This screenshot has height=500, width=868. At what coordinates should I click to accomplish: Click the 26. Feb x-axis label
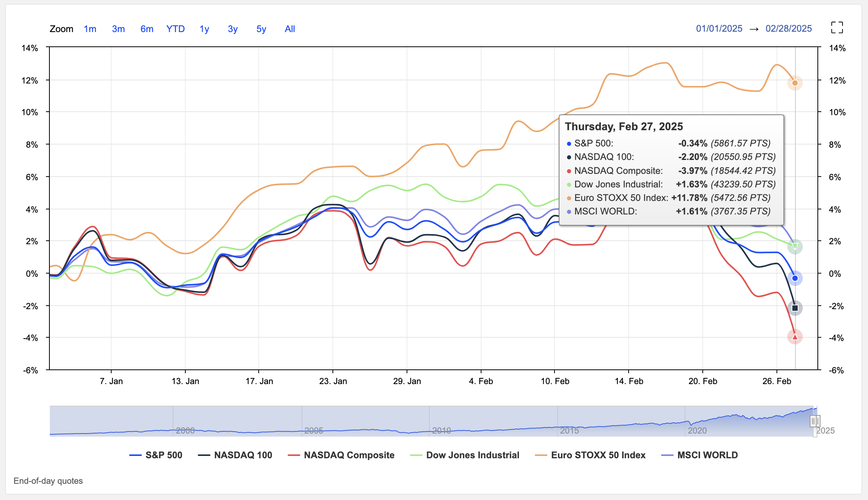pos(776,381)
